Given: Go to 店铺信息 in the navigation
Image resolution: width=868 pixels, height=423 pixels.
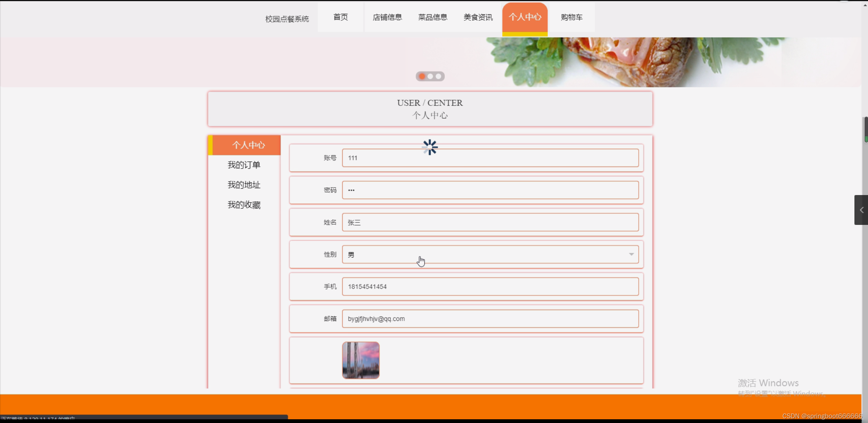Looking at the screenshot, I should click(x=387, y=17).
